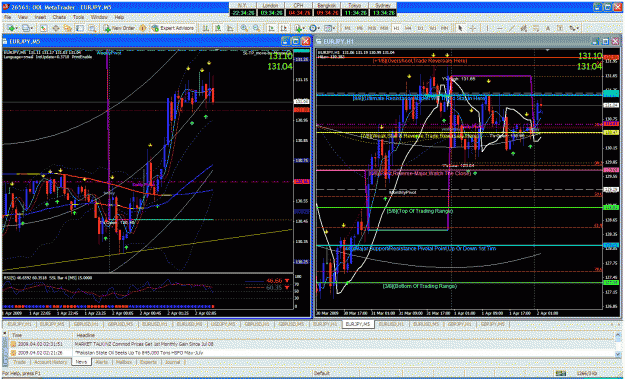Switch to the Account History tab
The width and height of the screenshot is (625, 379).
coord(50,362)
